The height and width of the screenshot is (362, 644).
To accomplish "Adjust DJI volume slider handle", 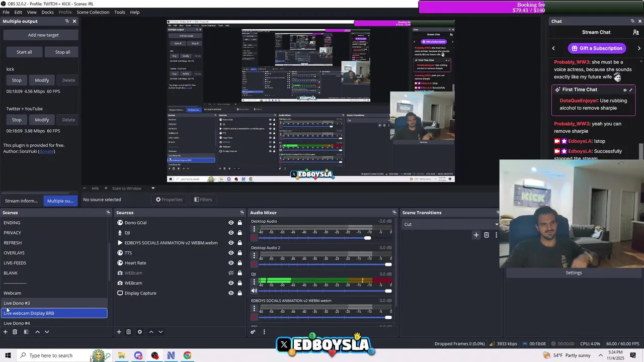I will click(388, 291).
